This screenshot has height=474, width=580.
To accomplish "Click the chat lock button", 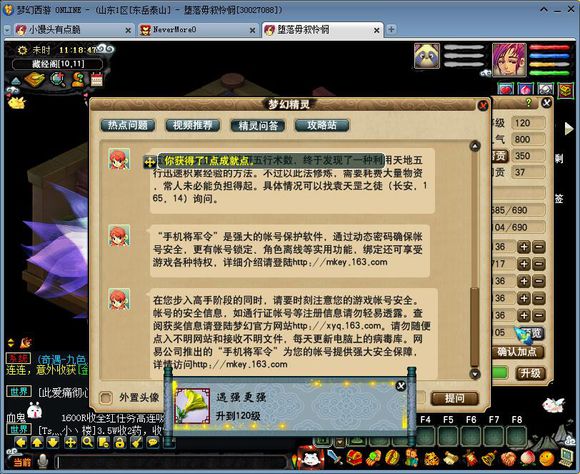I will tap(119, 442).
